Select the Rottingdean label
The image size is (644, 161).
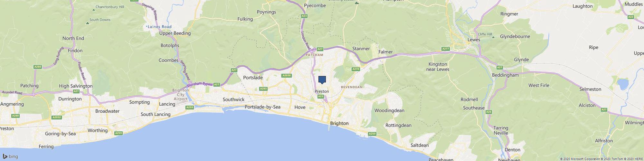coord(398,125)
